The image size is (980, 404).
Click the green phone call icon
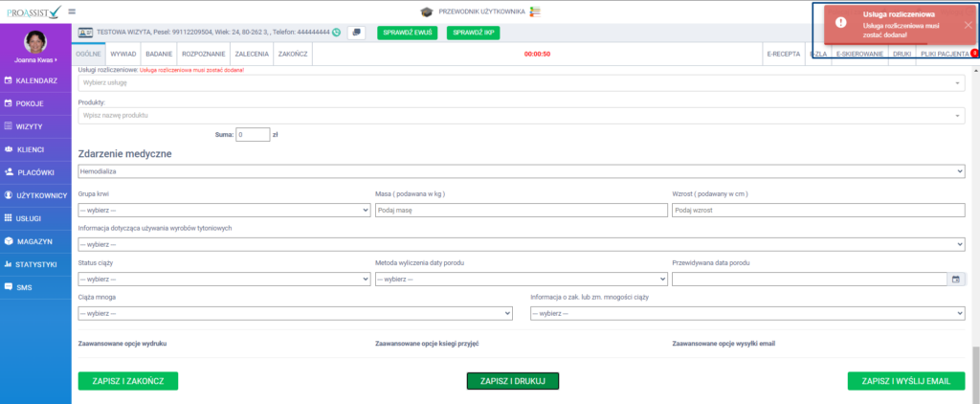tap(336, 32)
